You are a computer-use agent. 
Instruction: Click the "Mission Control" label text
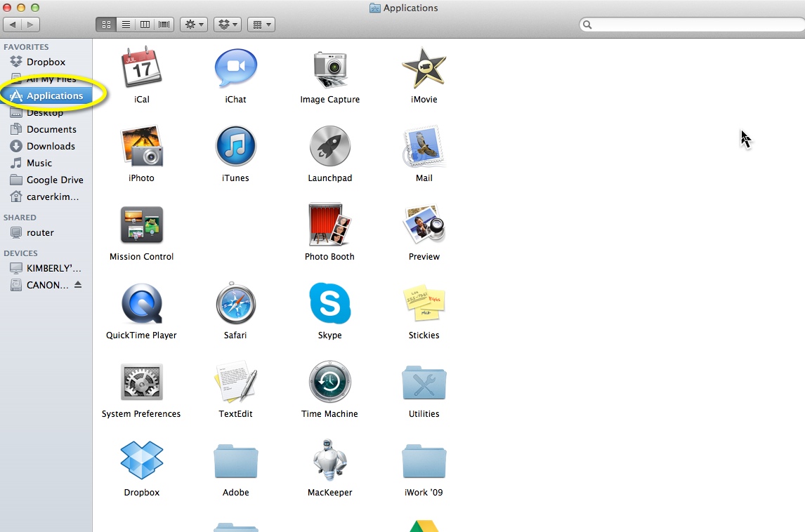142,256
